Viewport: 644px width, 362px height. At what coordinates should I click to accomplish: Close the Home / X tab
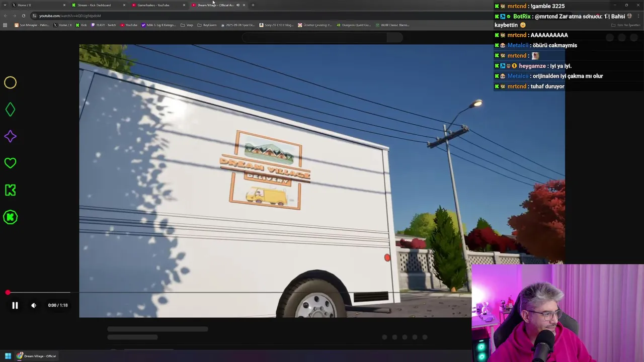coord(64,5)
